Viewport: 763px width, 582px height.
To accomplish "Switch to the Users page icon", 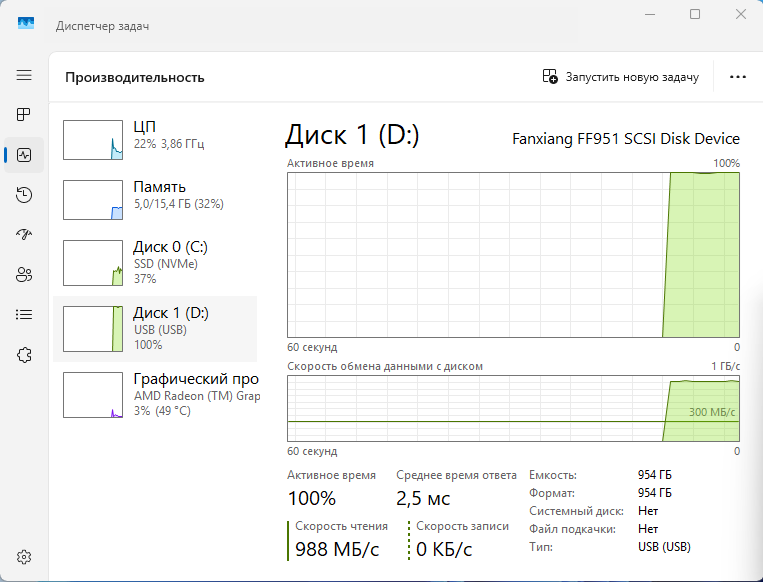I will pos(24,274).
